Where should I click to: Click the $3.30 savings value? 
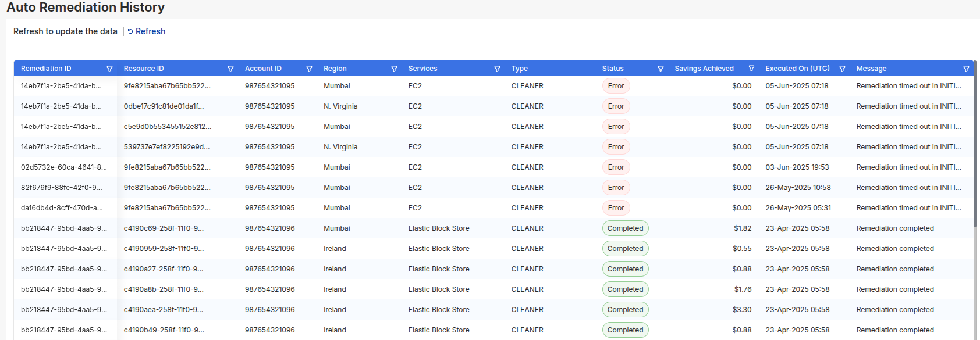click(742, 310)
